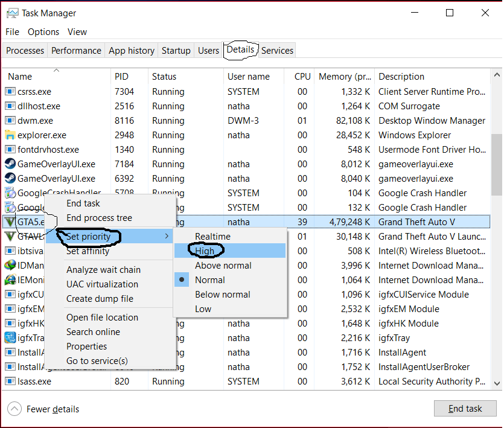
Task: Click Steam icon of GameOverlayUI.exe PID 6392
Action: [10, 179]
